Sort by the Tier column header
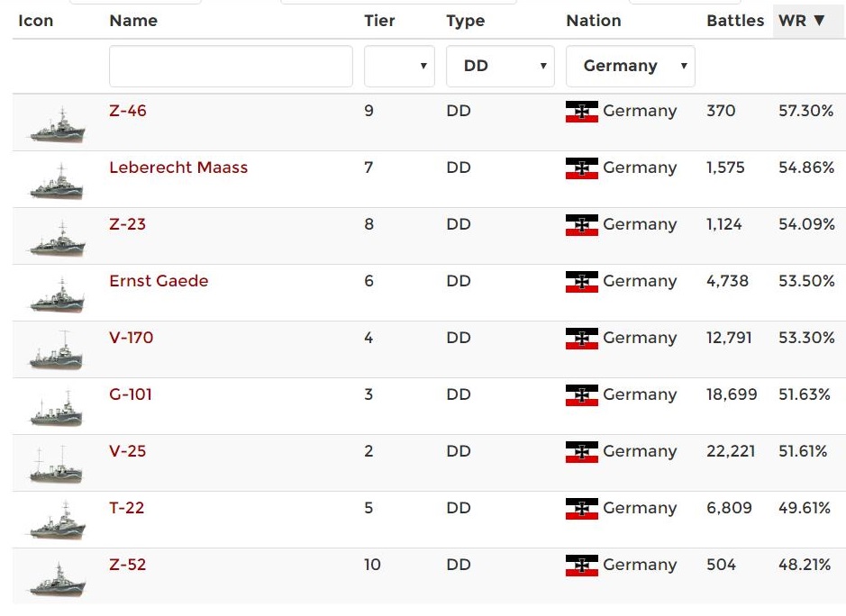The height and width of the screenshot is (616, 846). (379, 21)
